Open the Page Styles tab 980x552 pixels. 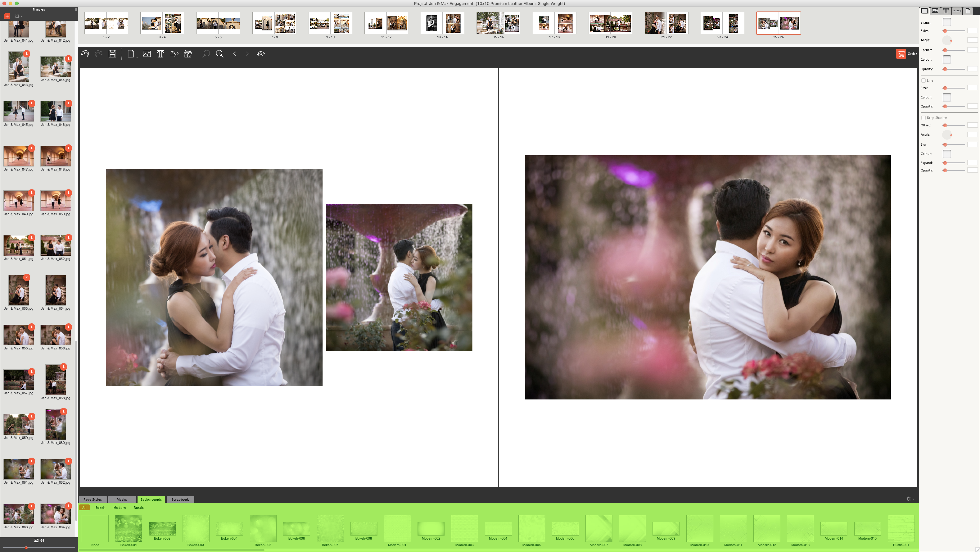(x=93, y=500)
